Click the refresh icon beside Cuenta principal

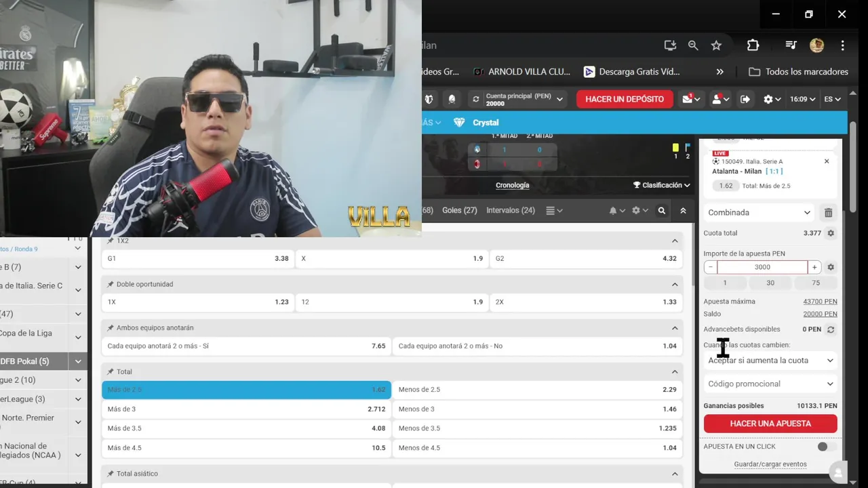(x=476, y=99)
